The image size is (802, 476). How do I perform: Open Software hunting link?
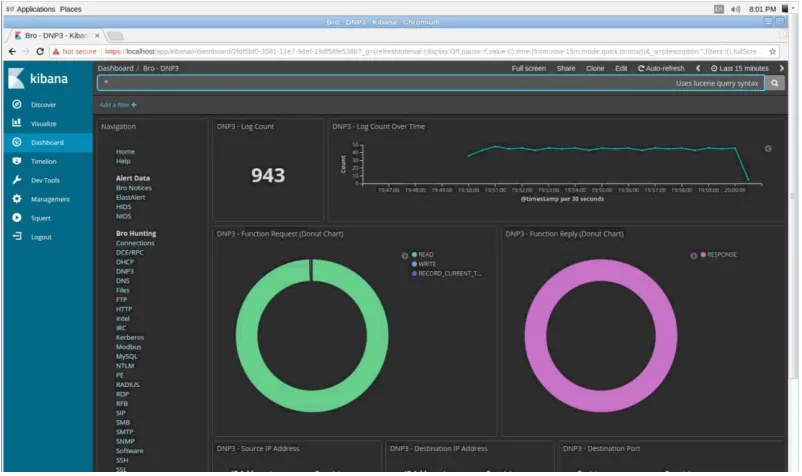tap(129, 451)
